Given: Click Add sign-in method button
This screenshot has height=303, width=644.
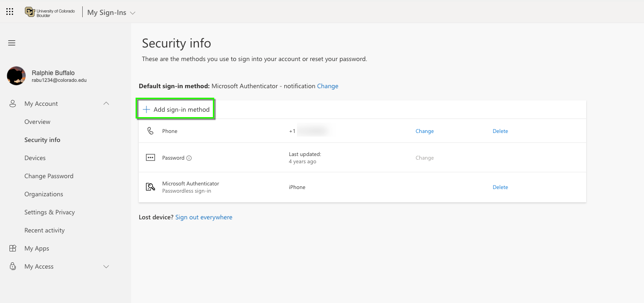Looking at the screenshot, I should (176, 109).
